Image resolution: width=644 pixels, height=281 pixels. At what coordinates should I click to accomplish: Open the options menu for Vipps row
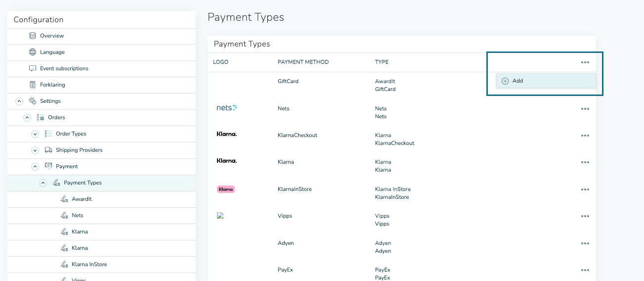coord(585,216)
